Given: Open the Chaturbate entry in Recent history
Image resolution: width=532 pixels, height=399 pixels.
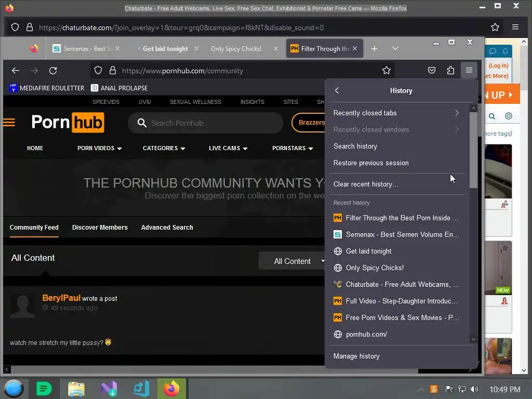Looking at the screenshot, I should pyautogui.click(x=396, y=284).
